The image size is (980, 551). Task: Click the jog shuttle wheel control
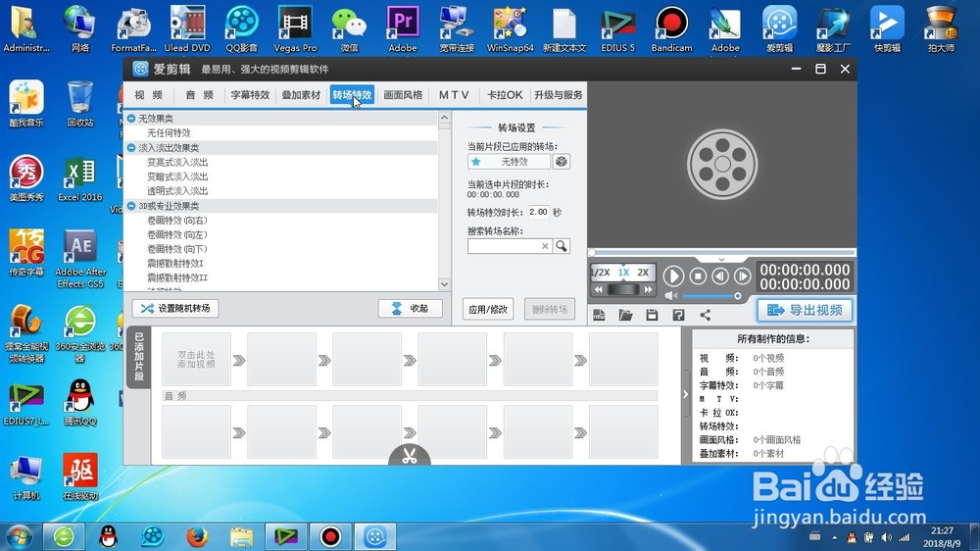[x=623, y=289]
